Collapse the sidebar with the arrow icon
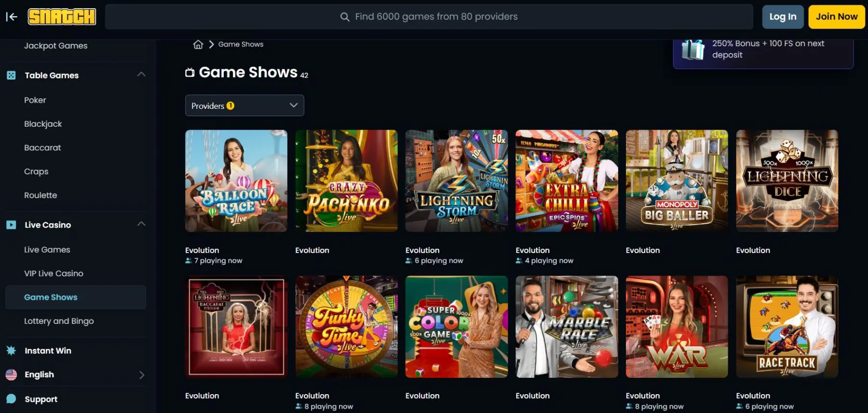 pyautogui.click(x=12, y=17)
